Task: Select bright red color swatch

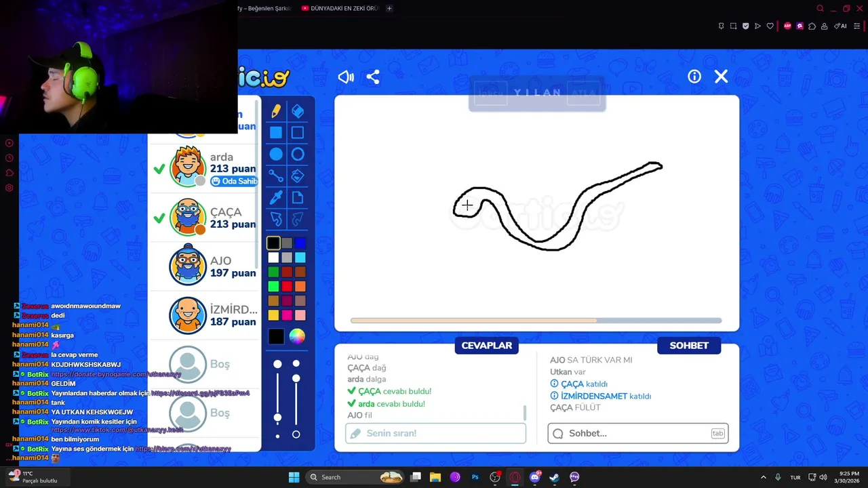Action: click(287, 286)
